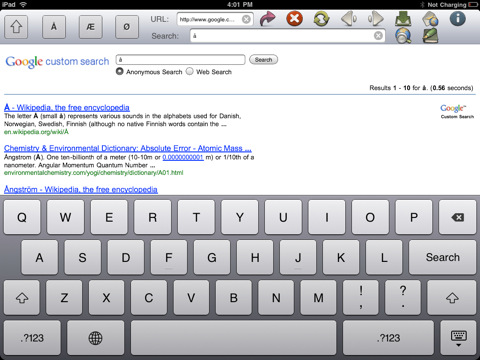Image resolution: width=480 pixels, height=360 pixels.
Task: Tap the D key
Action: (126, 257)
